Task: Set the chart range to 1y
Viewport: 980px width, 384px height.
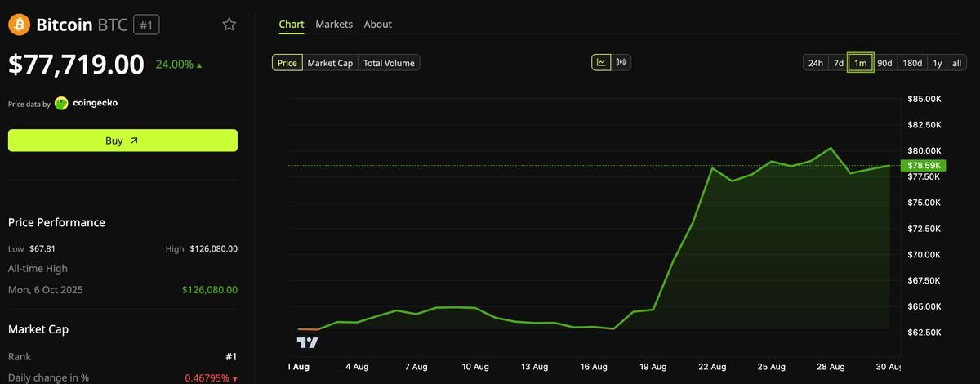Action: pyautogui.click(x=938, y=63)
